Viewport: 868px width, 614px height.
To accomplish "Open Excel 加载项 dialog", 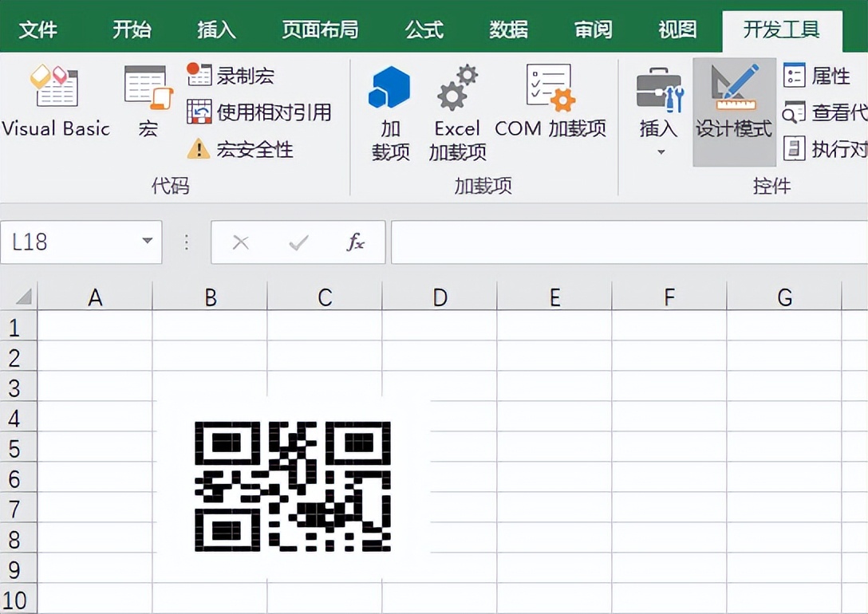I will (457, 113).
